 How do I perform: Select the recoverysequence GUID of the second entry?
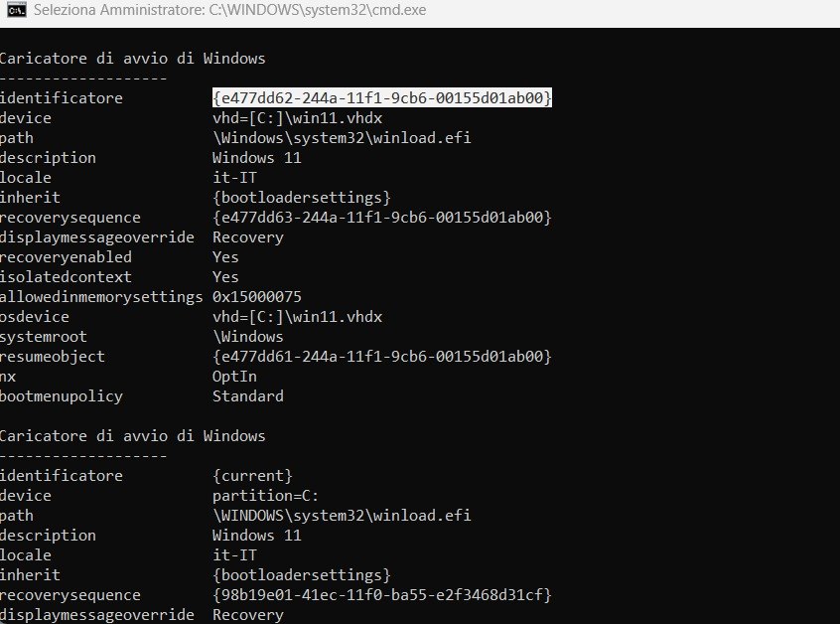[x=382, y=594]
